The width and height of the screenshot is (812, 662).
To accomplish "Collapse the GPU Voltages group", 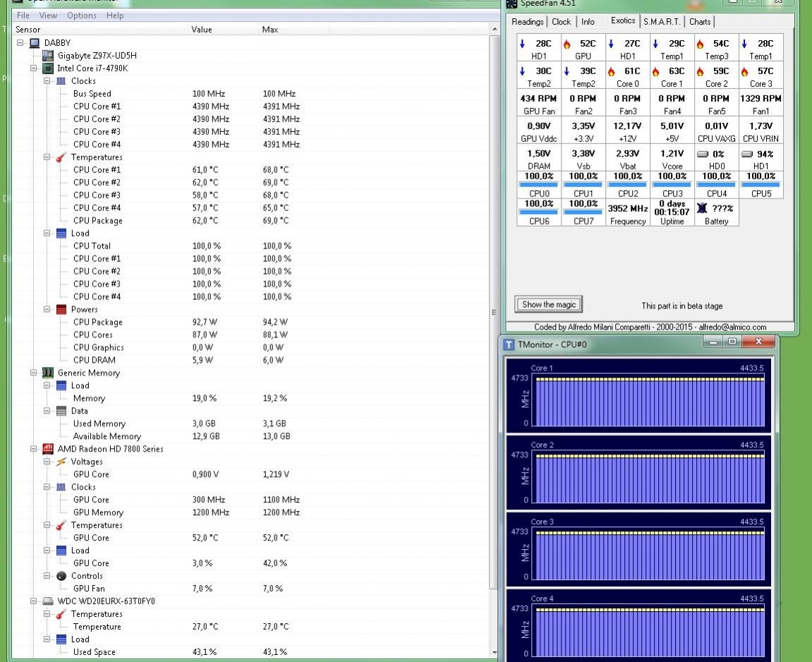I will pos(47,462).
